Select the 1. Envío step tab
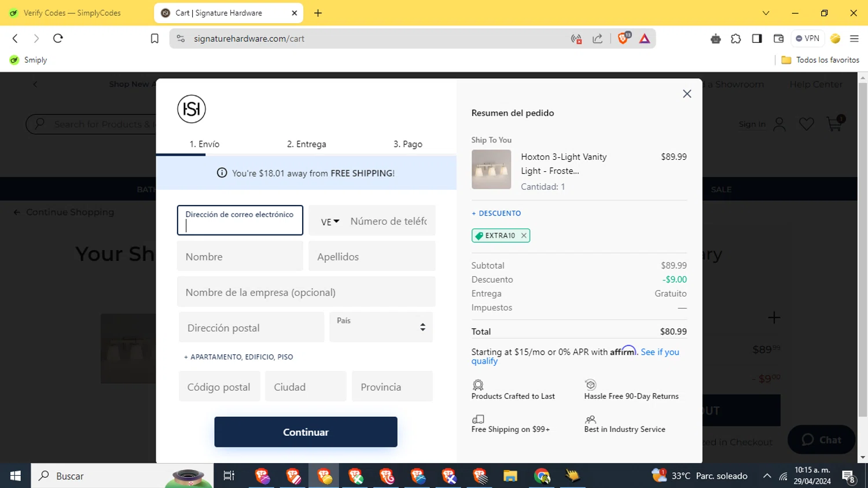Screen dimensions: 868x488 (x=204, y=144)
